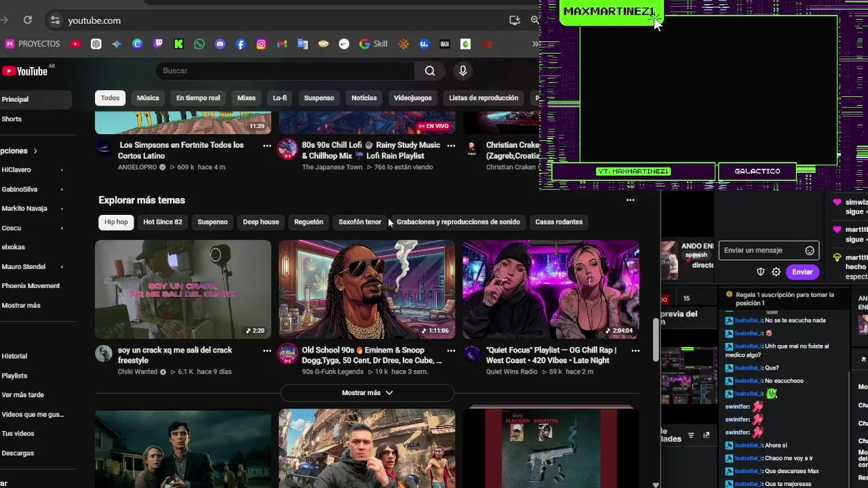Viewport: 868px width, 488px height.
Task: Open the Snoop Dogg Old School 90s thumbnail
Action: 367,289
